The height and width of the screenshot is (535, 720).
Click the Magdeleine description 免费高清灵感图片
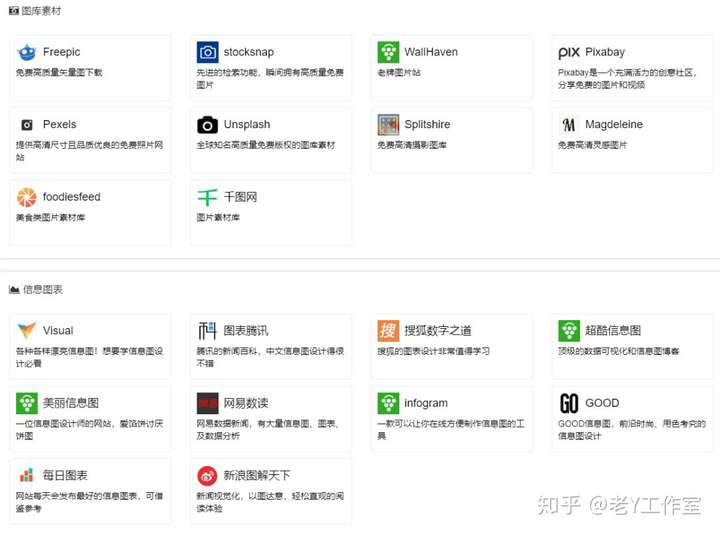click(592, 145)
